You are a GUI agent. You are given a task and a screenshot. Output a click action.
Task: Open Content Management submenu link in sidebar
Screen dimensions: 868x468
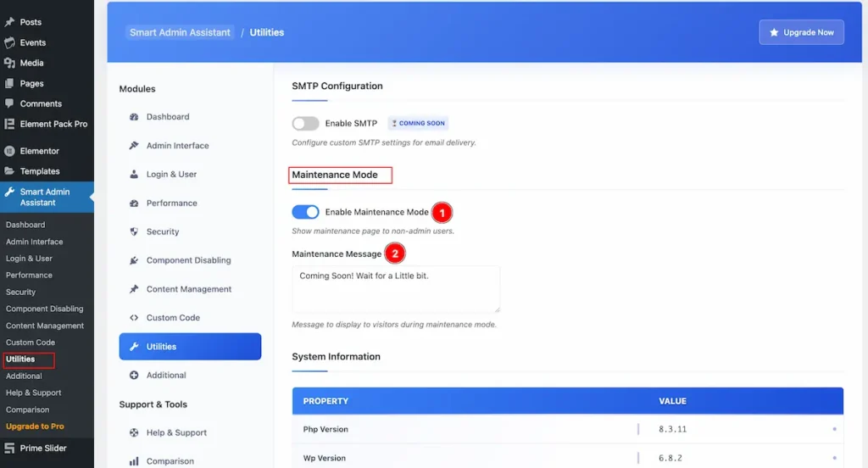click(x=45, y=326)
